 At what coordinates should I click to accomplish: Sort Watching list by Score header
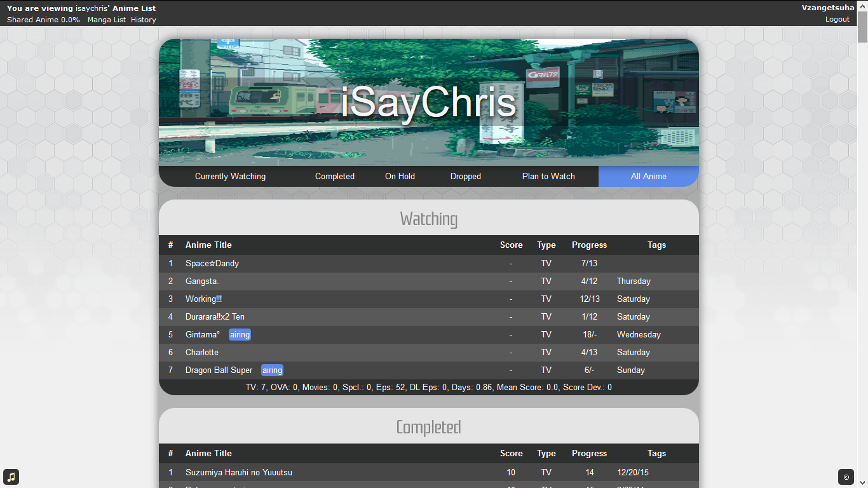coord(511,245)
